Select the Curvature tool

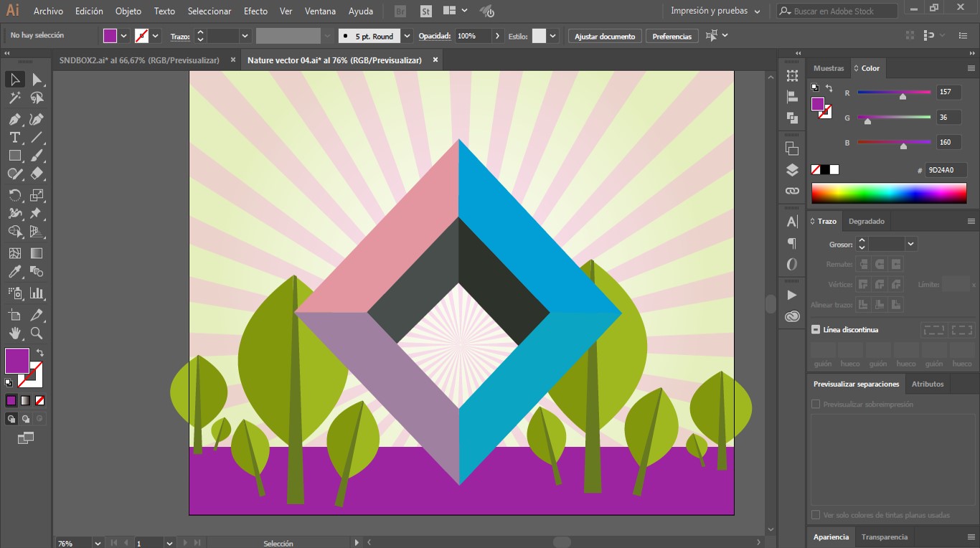pos(37,119)
